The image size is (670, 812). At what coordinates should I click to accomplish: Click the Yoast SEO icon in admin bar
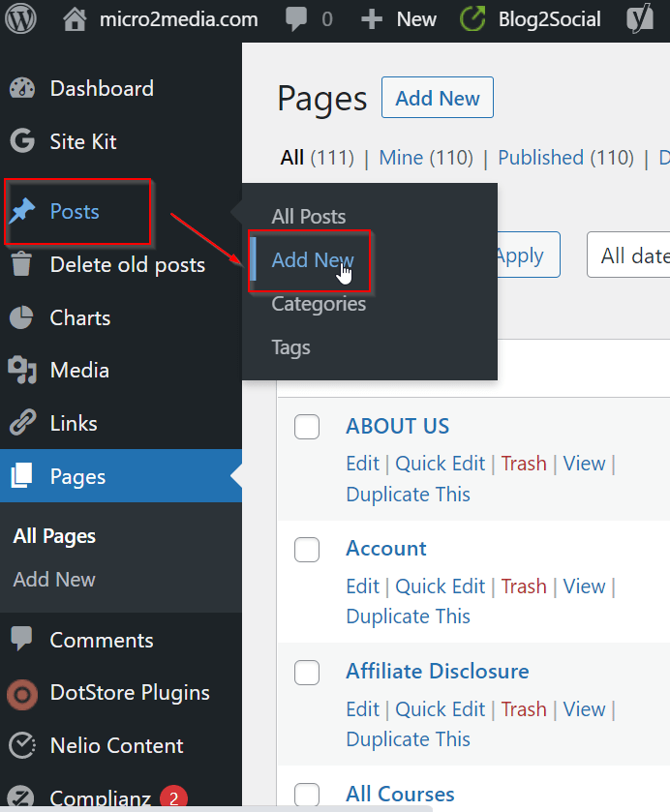coord(640,19)
